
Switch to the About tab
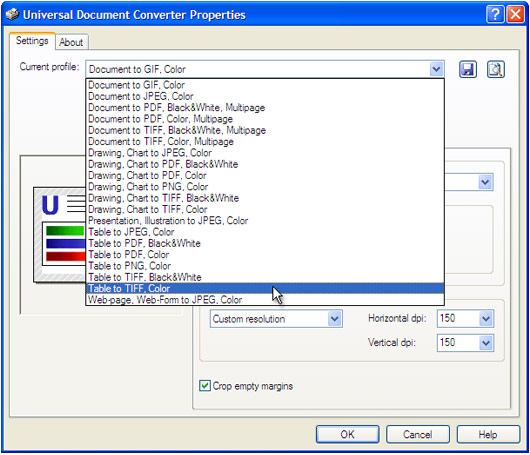[71, 42]
